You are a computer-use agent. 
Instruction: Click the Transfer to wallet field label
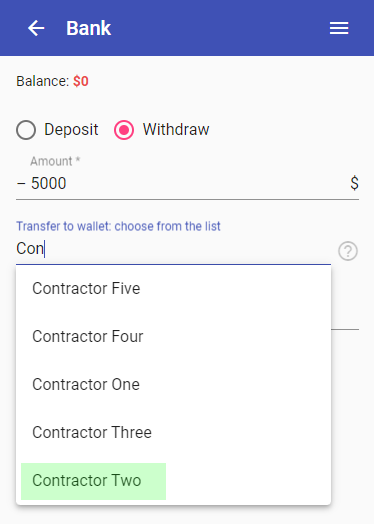118,226
